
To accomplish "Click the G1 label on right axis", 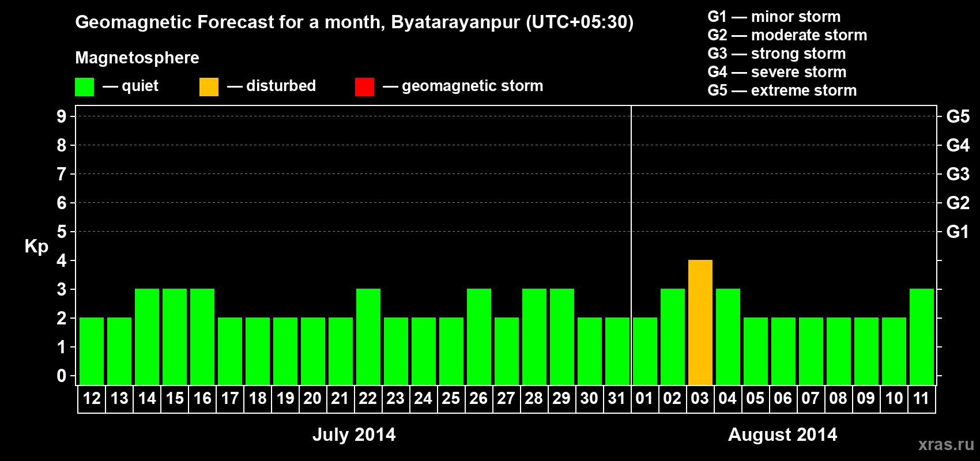I will [958, 232].
